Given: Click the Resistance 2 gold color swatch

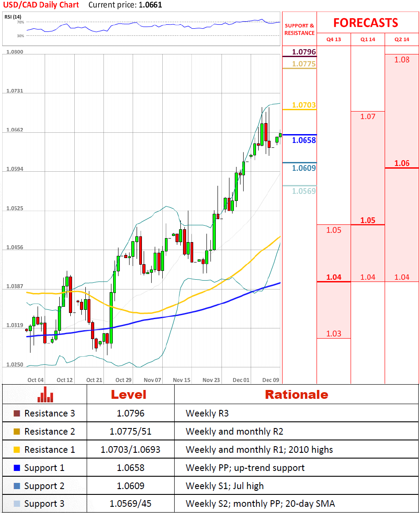Looking at the screenshot, I should tap(17, 432).
